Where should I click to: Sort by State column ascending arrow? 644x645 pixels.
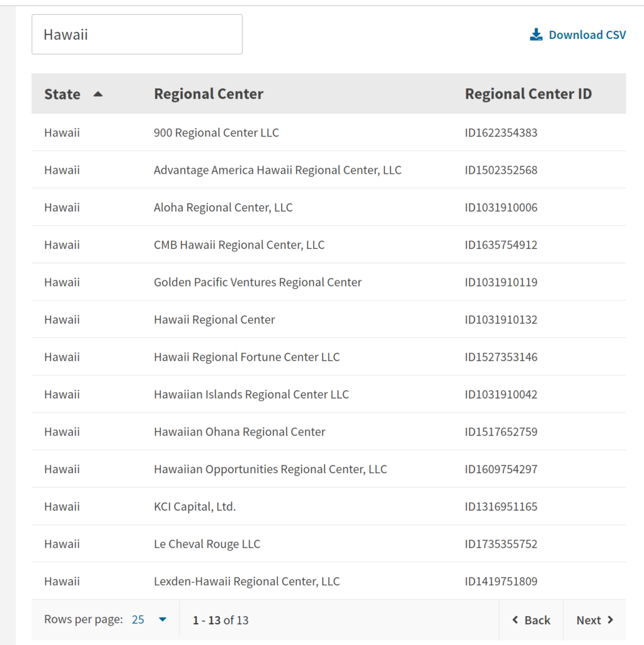pyautogui.click(x=98, y=94)
